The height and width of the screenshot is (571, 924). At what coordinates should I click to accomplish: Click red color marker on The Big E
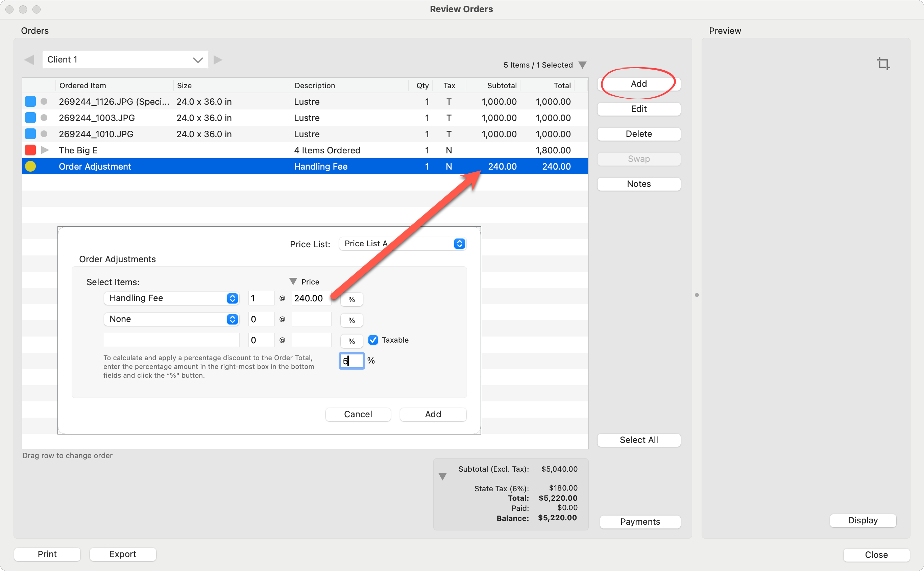coord(30,150)
